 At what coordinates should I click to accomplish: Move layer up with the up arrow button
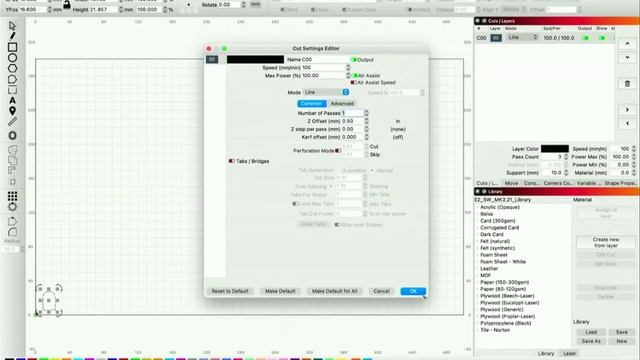[627, 43]
